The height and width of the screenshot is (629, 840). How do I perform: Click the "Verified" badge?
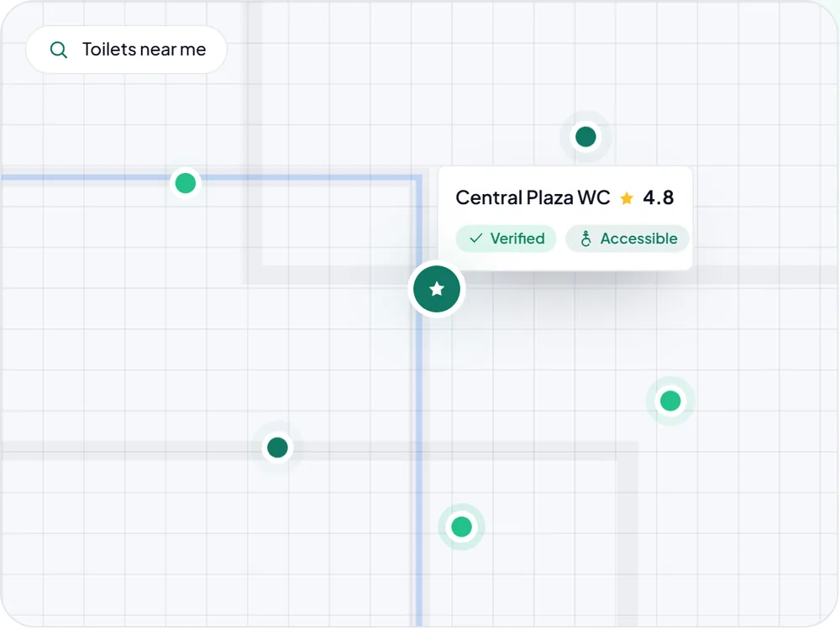click(x=507, y=238)
